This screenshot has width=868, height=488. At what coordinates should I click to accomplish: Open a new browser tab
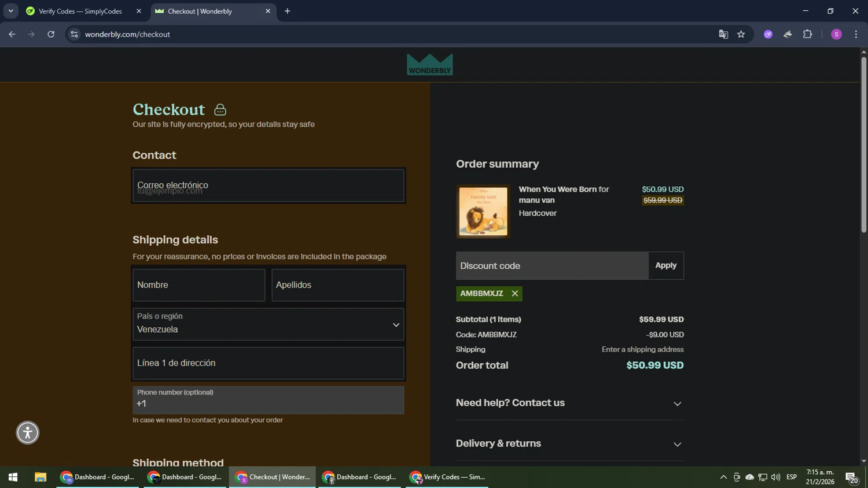[x=287, y=11]
